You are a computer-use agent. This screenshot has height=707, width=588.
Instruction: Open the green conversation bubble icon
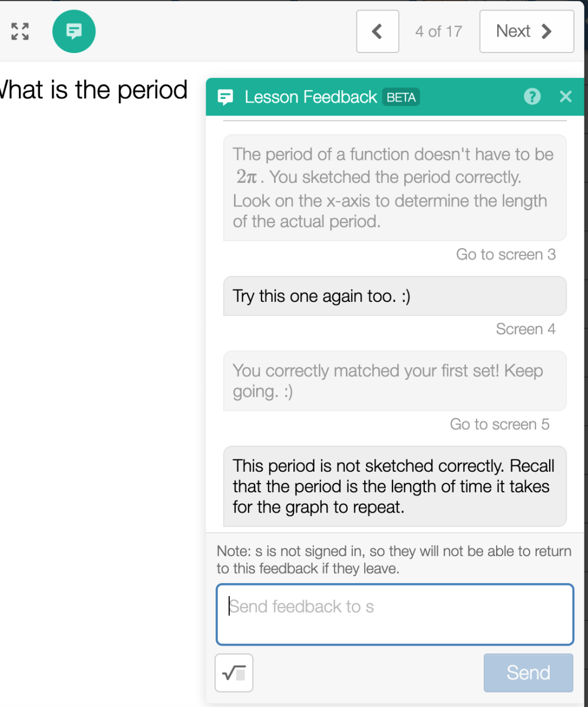[x=74, y=31]
